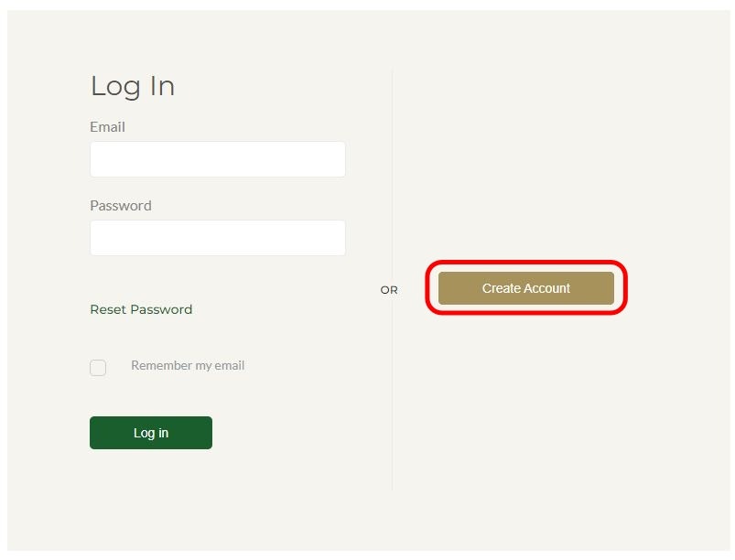The height and width of the screenshot is (560, 735).
Task: Enable the remember email option box
Action: (x=98, y=368)
